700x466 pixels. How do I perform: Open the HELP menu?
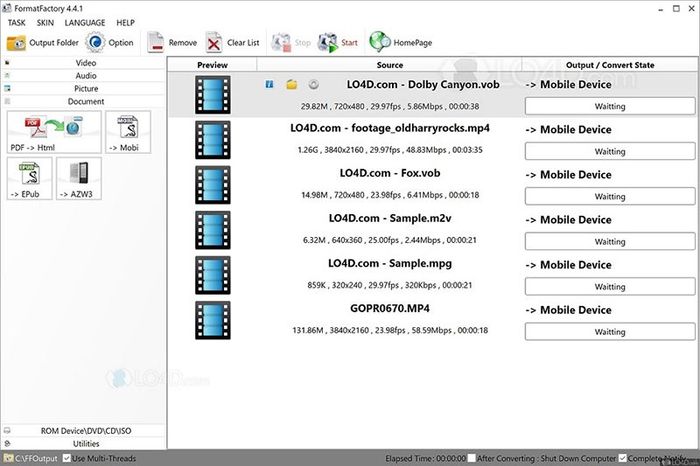pos(125,23)
